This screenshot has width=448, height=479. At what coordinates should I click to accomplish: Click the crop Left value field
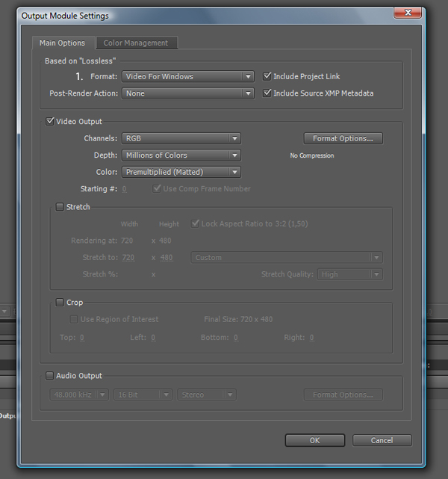pyautogui.click(x=153, y=338)
